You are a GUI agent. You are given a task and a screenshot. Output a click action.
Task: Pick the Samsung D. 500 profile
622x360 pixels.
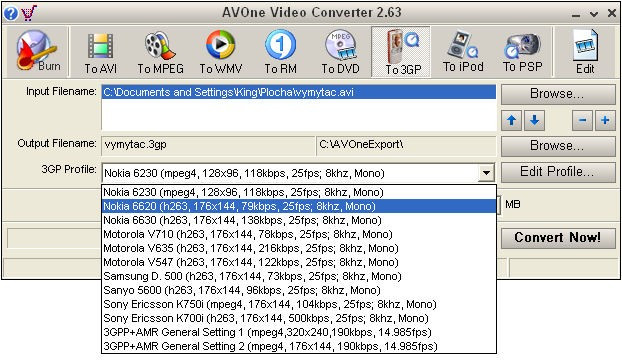click(299, 276)
